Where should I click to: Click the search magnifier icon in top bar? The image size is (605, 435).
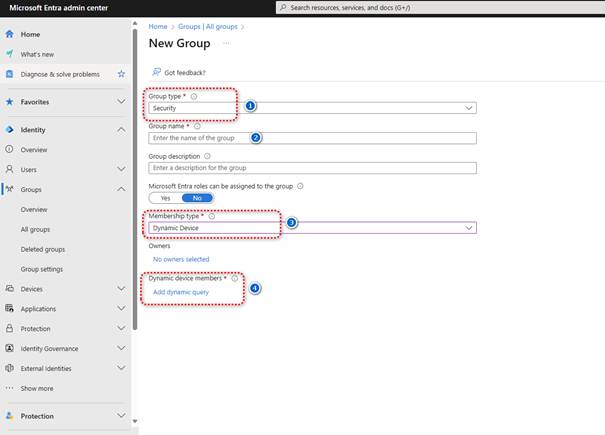click(x=283, y=7)
